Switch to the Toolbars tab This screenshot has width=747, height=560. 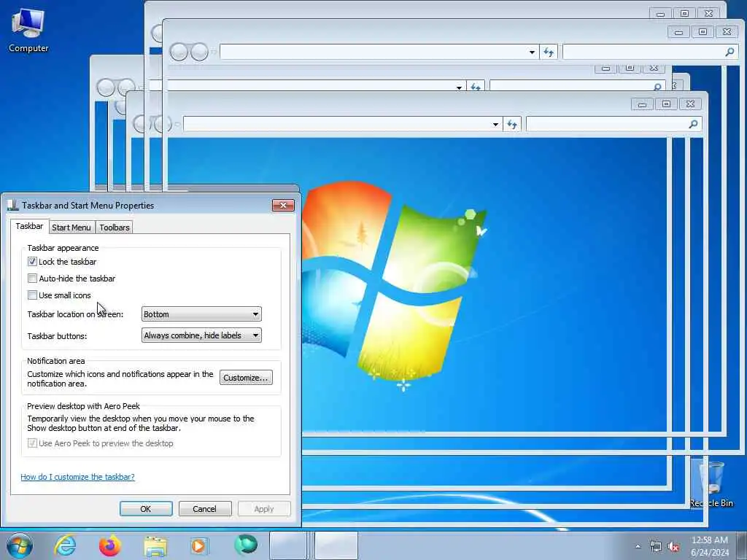coord(115,227)
